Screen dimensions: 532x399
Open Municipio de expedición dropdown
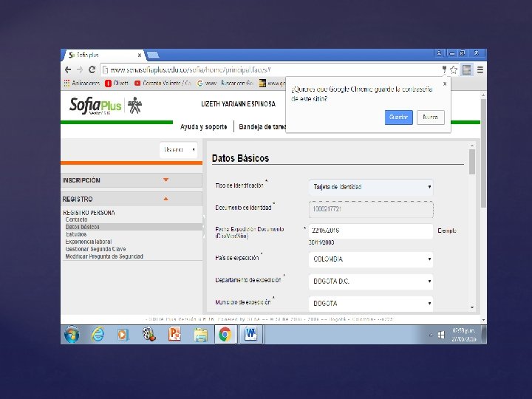click(x=371, y=304)
